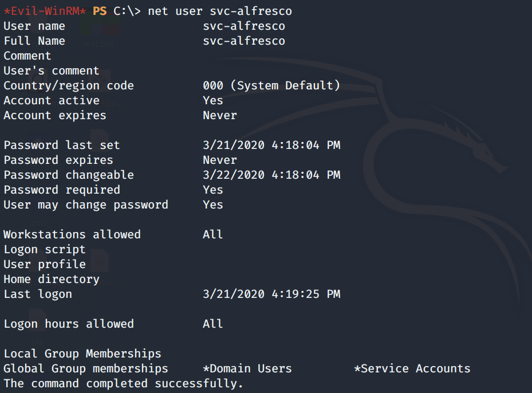Click the orange PS prompt label
The height and width of the screenshot is (393, 532).
click(x=99, y=11)
